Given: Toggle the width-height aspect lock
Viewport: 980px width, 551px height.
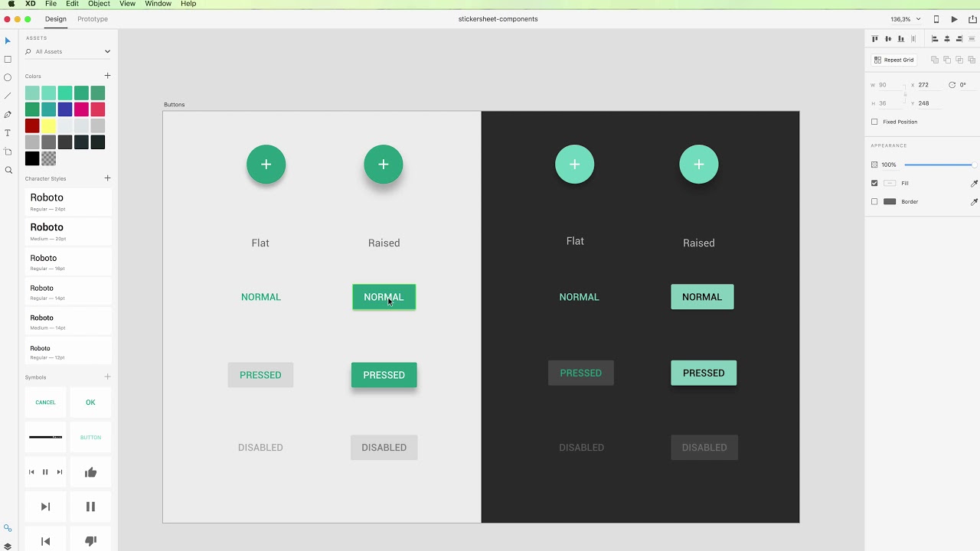Looking at the screenshot, I should click(x=905, y=94).
